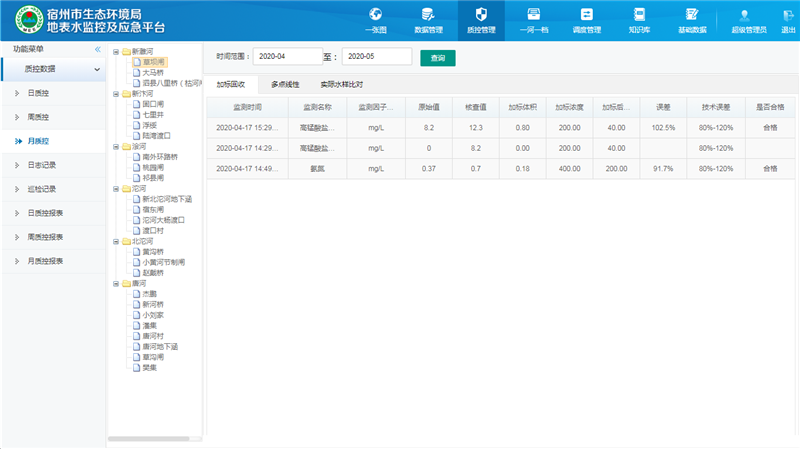Select 小黄河节制闸 station in tree
Screen dimensions: 800x449
tap(163, 262)
